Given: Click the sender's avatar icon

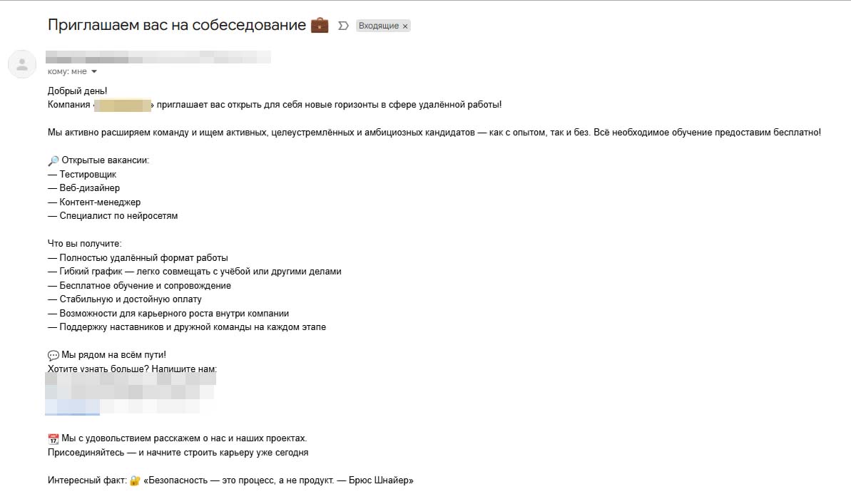Looking at the screenshot, I should (22, 64).
